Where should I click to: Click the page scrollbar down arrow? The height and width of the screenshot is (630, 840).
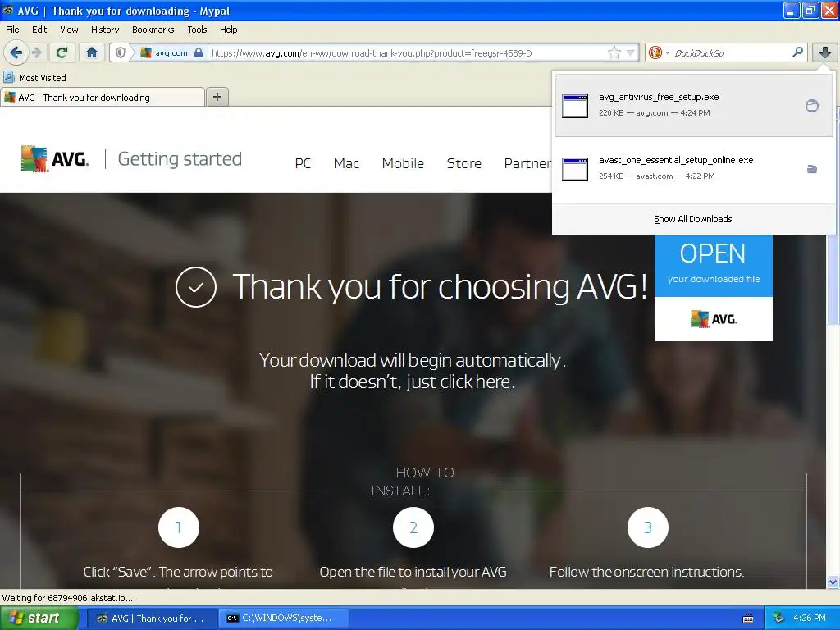tap(833, 582)
